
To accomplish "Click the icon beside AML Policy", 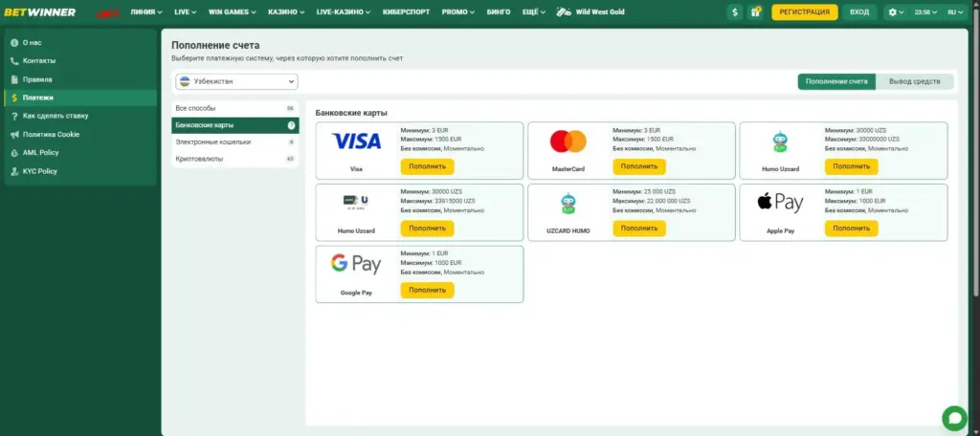I will 14,152.
